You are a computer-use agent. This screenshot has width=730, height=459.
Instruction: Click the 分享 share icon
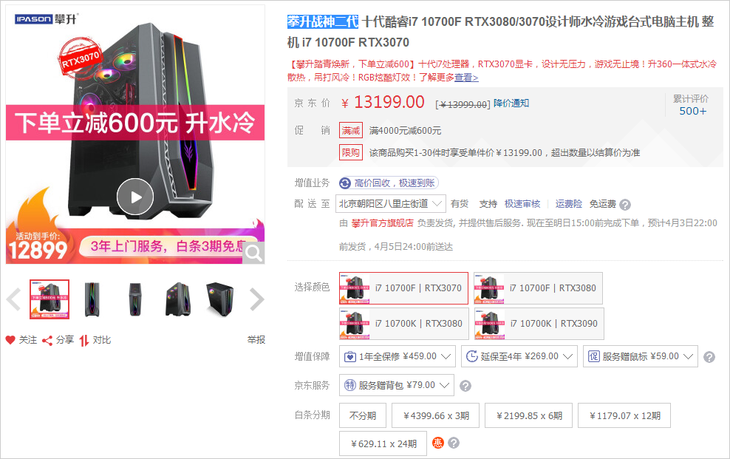47,341
